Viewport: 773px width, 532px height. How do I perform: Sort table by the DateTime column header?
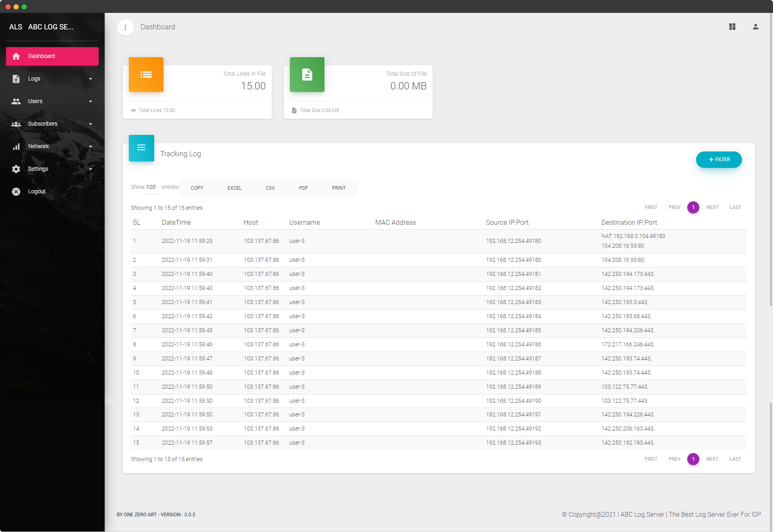pos(176,223)
